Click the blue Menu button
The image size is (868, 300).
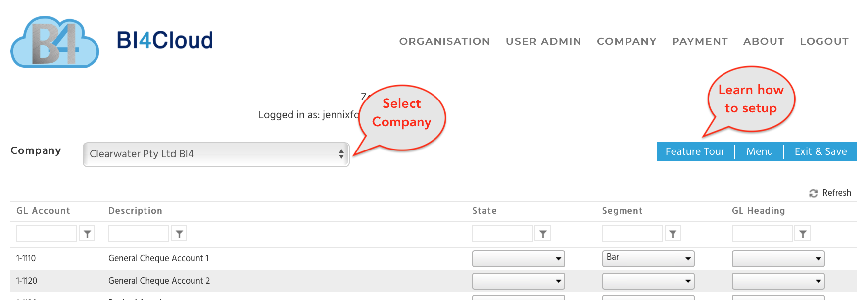(x=760, y=152)
